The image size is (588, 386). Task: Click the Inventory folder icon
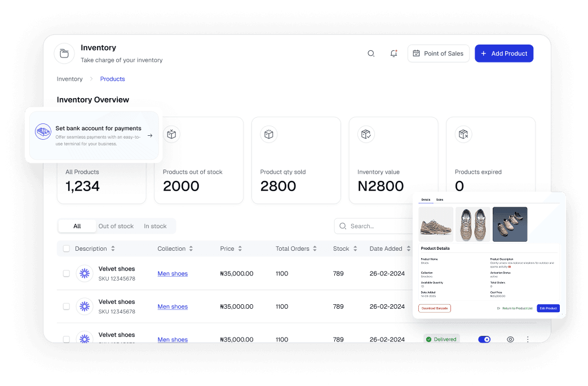pos(64,54)
